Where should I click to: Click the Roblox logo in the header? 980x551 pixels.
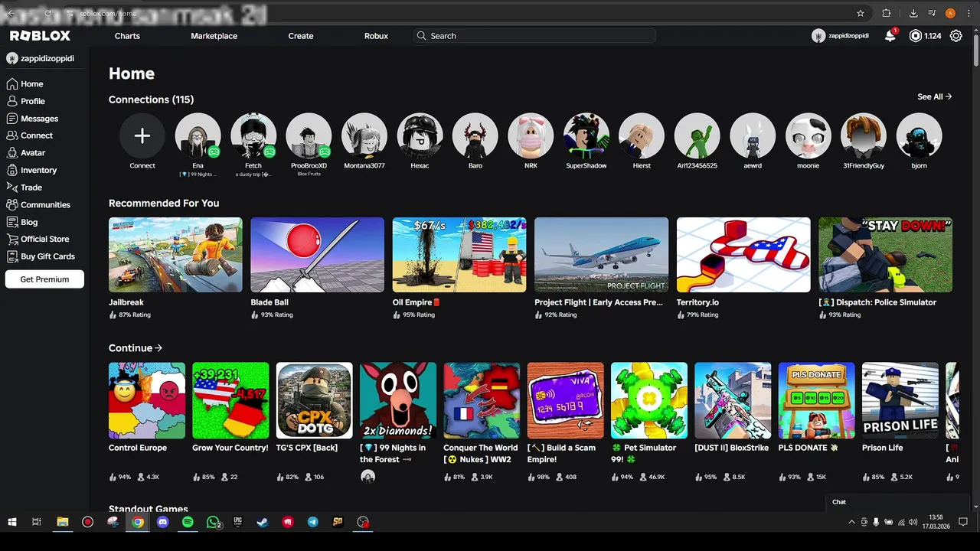click(x=40, y=36)
